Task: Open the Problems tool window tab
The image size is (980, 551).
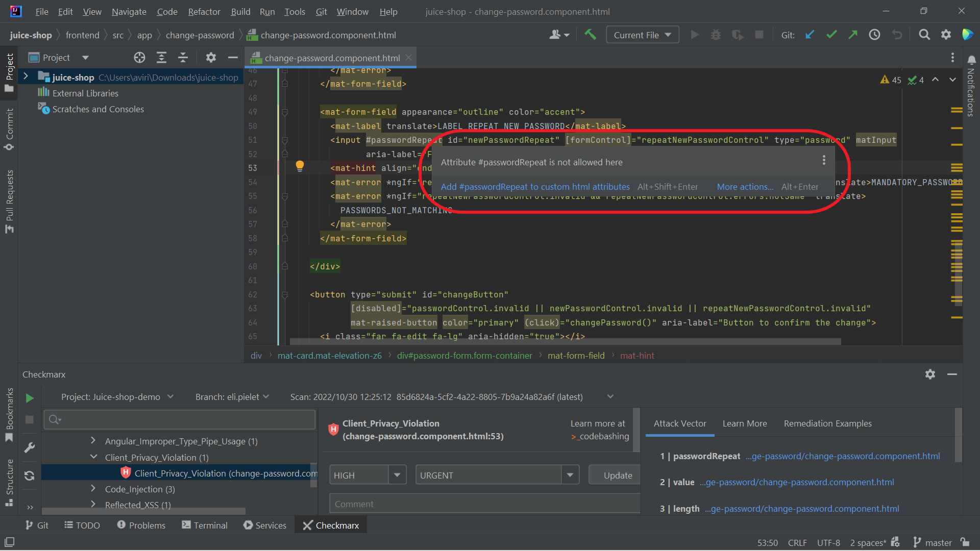Action: [x=141, y=525]
